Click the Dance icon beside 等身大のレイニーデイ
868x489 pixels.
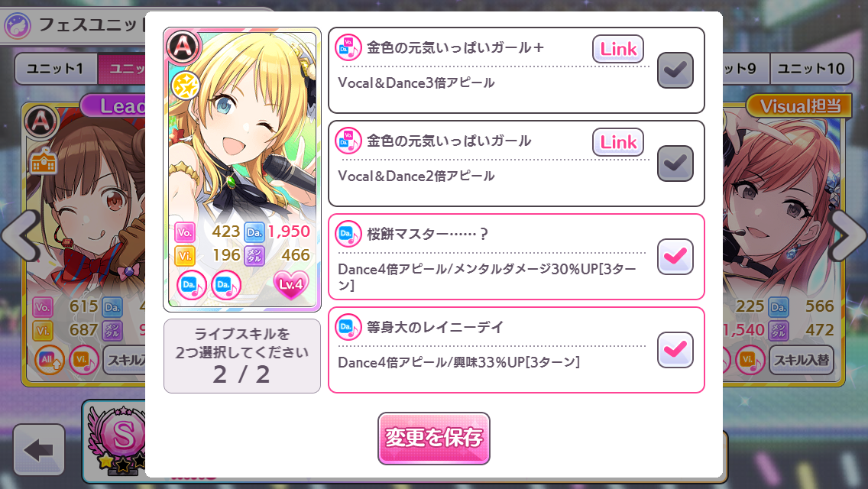348,327
